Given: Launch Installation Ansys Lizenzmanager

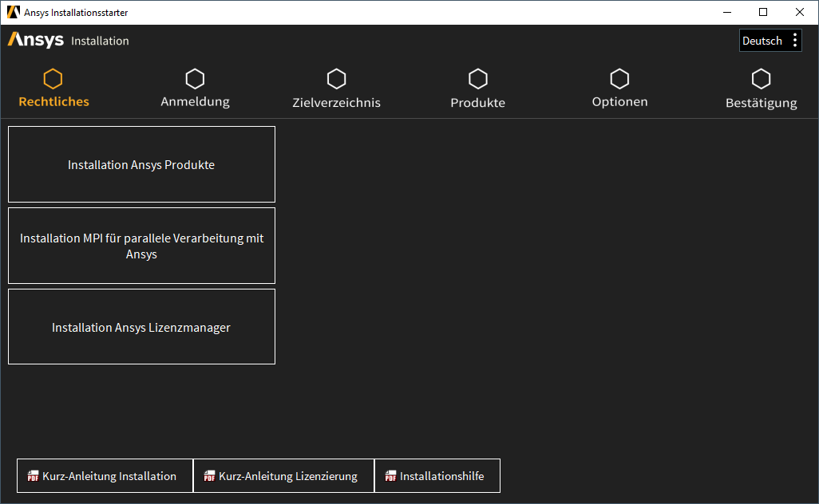Looking at the screenshot, I should 141,327.
